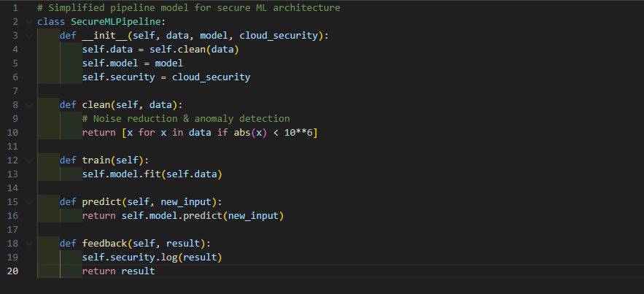This screenshot has width=644, height=294.
Task: Click line number 20 in the gutter
Action: pos(12,271)
